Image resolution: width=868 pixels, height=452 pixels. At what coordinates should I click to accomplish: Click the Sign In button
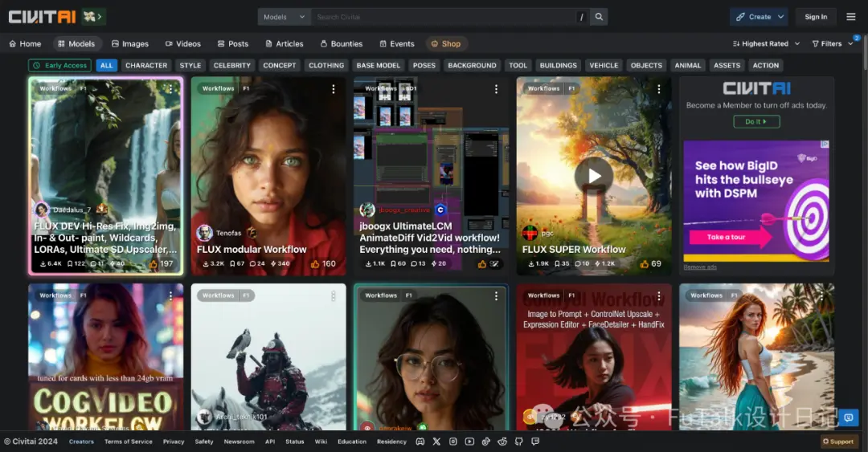coord(816,17)
